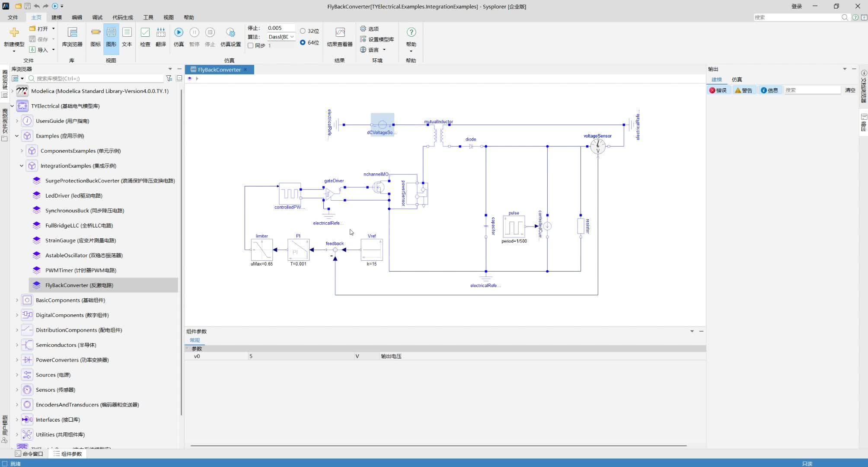Screen dimensions: 868x467
Task: Click the 检查 (check) model icon
Action: (x=145, y=33)
